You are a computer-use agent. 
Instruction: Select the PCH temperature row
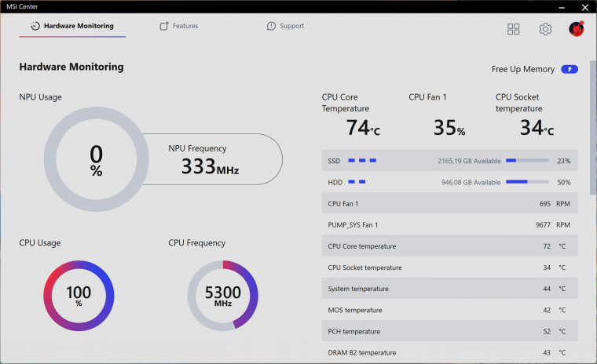click(449, 331)
